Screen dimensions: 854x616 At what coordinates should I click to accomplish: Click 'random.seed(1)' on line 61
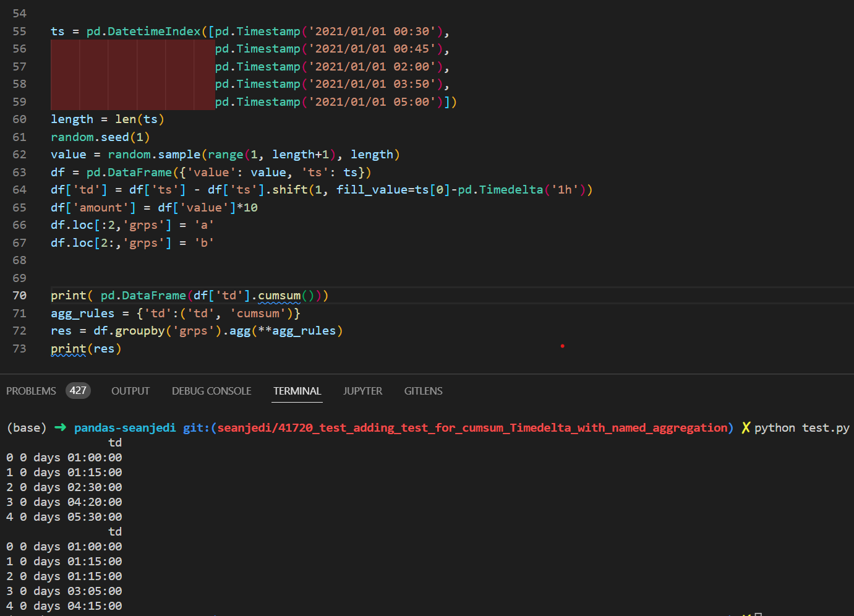(x=100, y=137)
